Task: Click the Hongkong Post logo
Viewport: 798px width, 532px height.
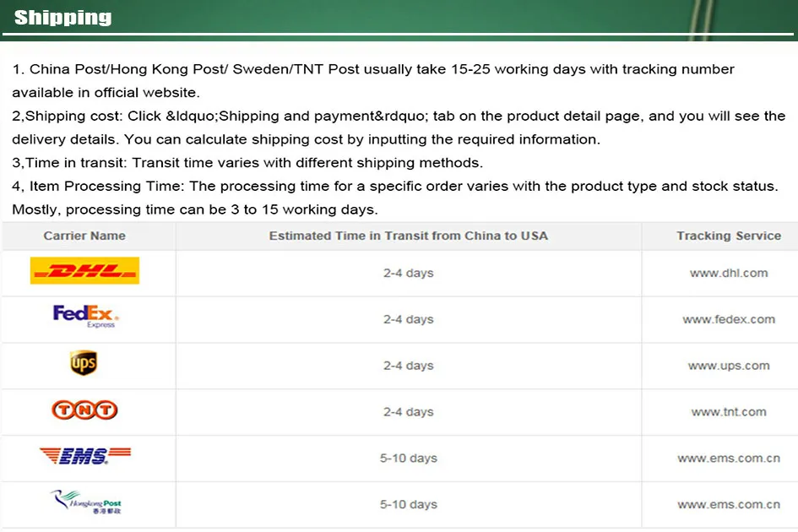Action: [85, 502]
